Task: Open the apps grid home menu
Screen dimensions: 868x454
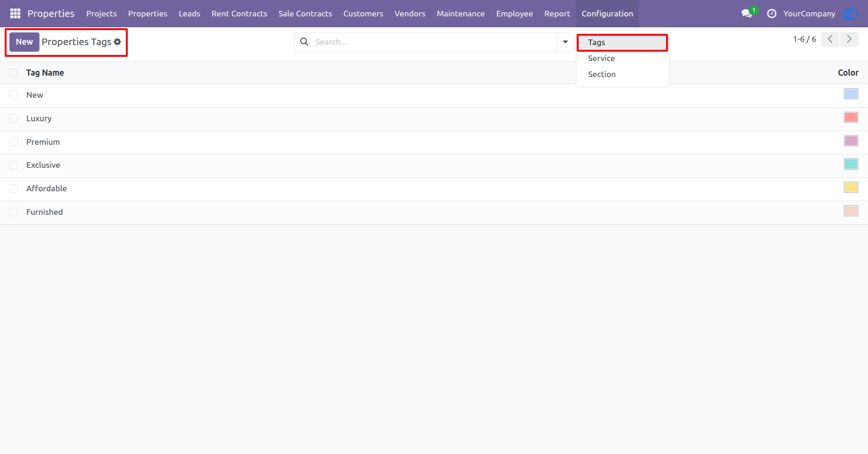Action: 15,14
